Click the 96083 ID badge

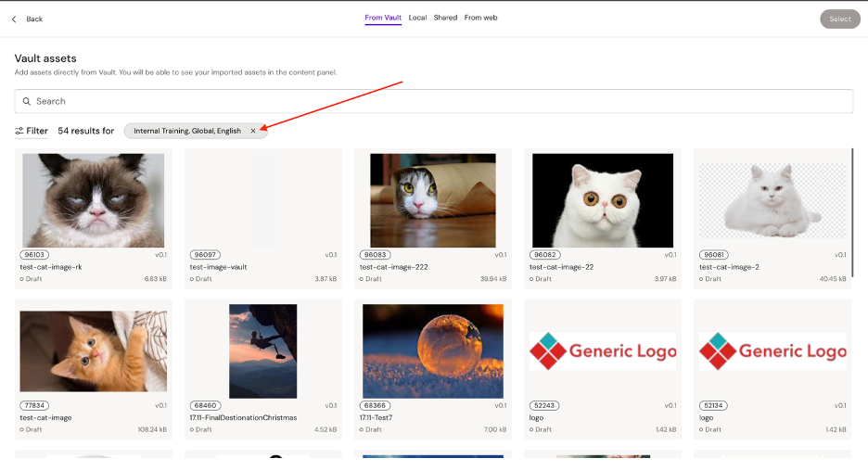pos(375,255)
